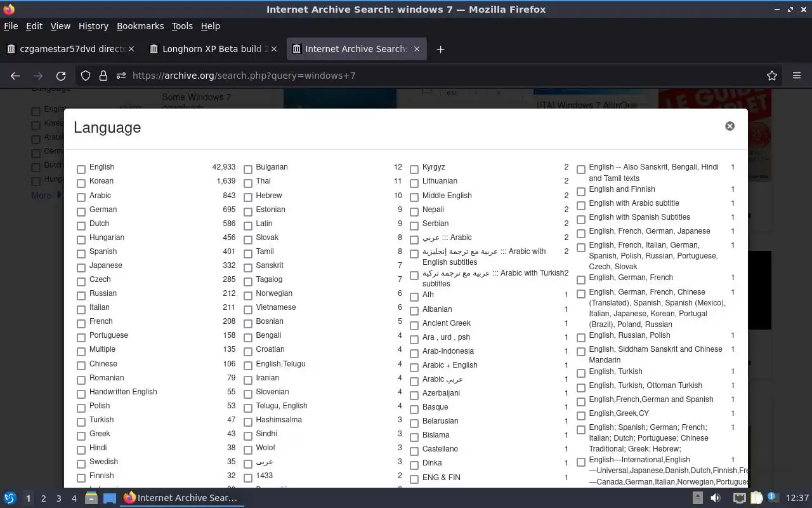Check the Albanian language checkbox
The image size is (812, 508).
pos(414,311)
